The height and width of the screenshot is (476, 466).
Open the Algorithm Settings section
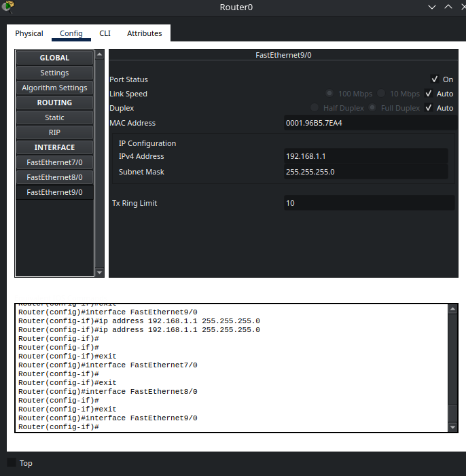pyautogui.click(x=54, y=88)
